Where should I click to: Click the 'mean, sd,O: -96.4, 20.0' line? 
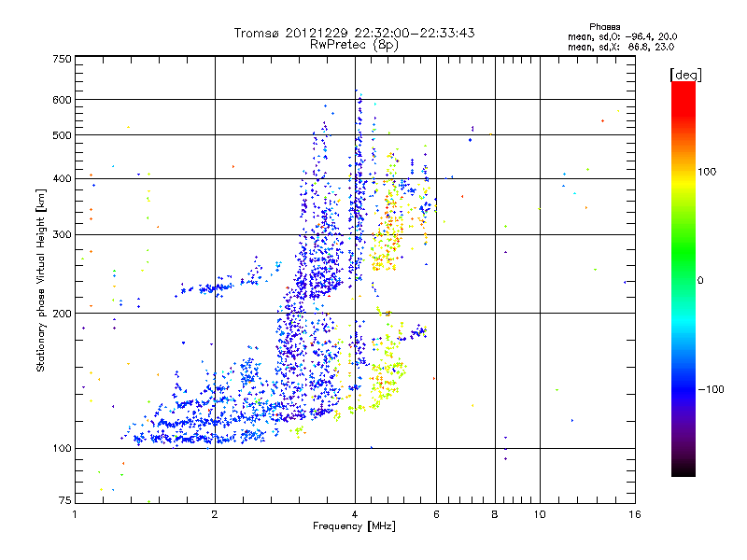point(622,36)
